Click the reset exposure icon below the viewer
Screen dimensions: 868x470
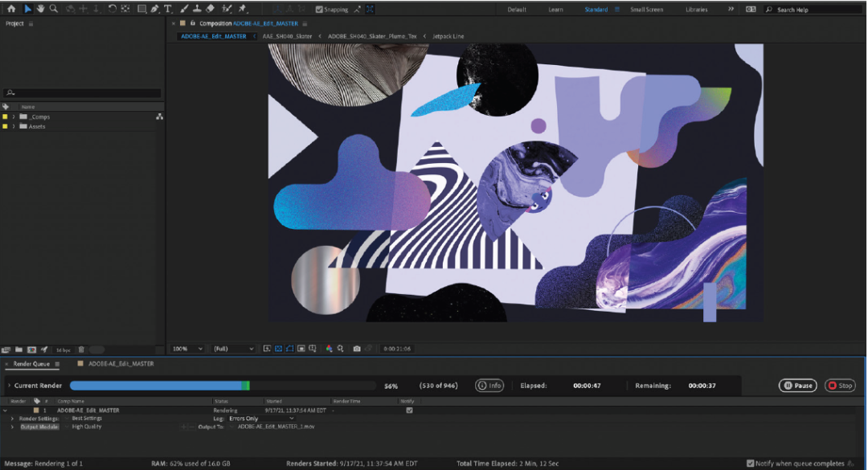341,349
